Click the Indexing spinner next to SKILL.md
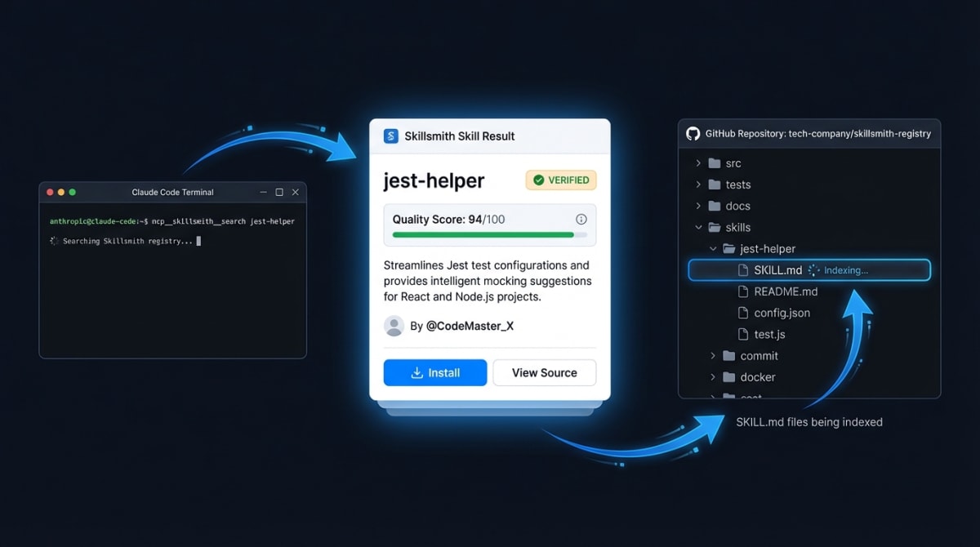 coord(813,270)
